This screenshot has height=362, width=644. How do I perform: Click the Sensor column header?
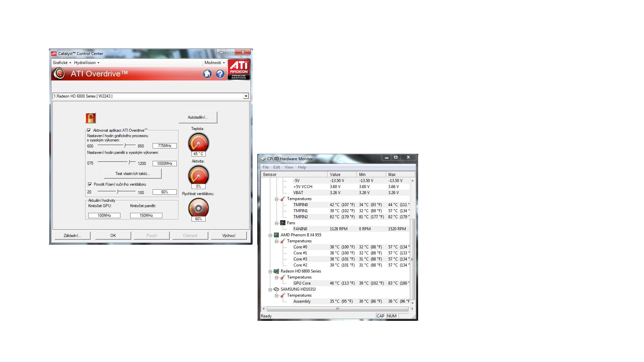pyautogui.click(x=294, y=175)
